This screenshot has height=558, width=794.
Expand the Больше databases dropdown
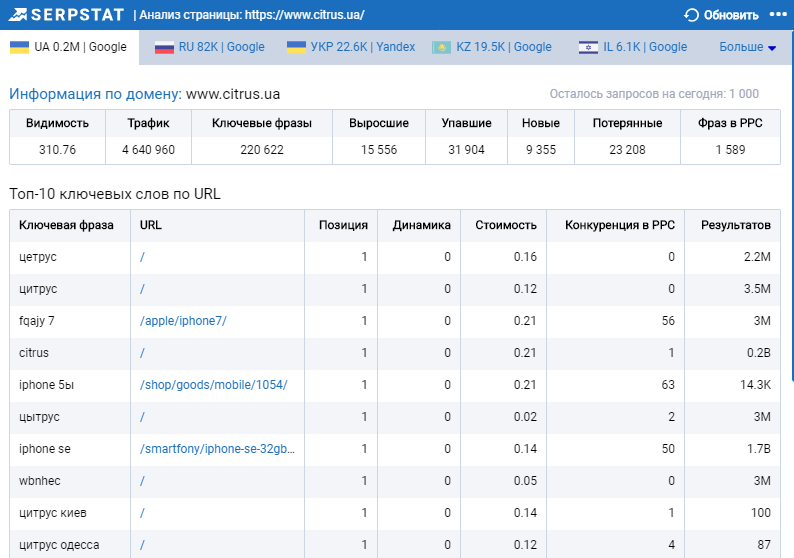(747, 47)
